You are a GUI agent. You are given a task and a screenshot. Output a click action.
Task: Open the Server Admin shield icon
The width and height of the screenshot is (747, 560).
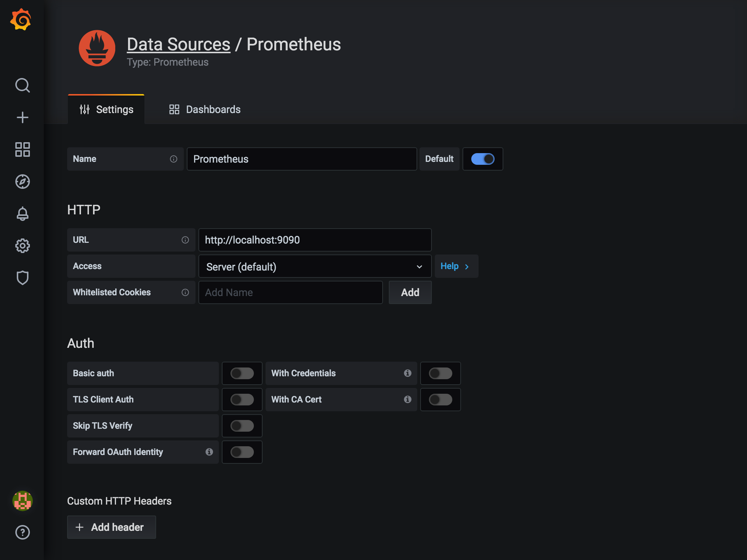click(x=22, y=278)
